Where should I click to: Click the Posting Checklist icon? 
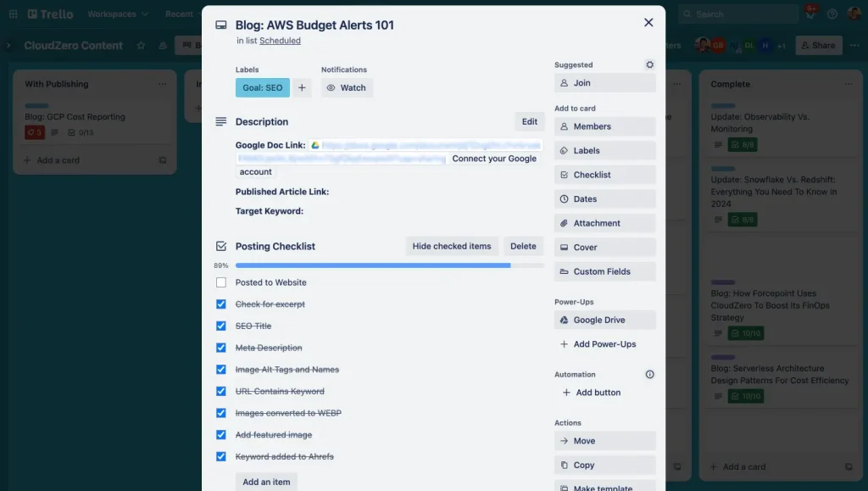pyautogui.click(x=221, y=246)
